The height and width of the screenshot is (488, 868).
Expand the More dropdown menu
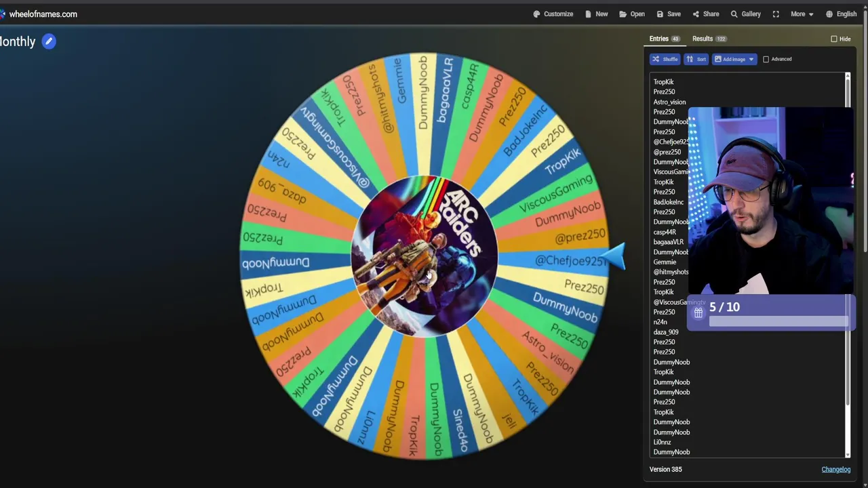tap(802, 14)
